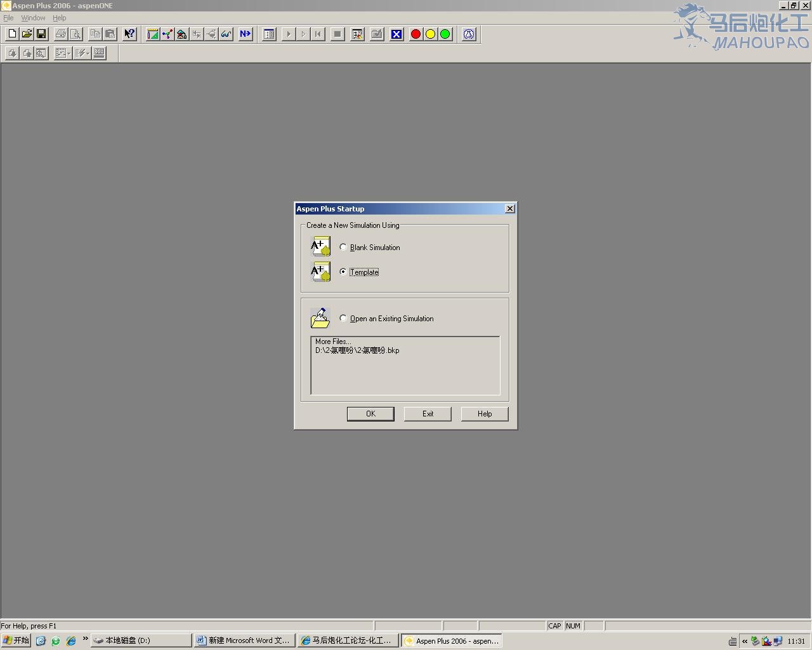Switch to Microsoft Word taskbar window

coord(244,640)
